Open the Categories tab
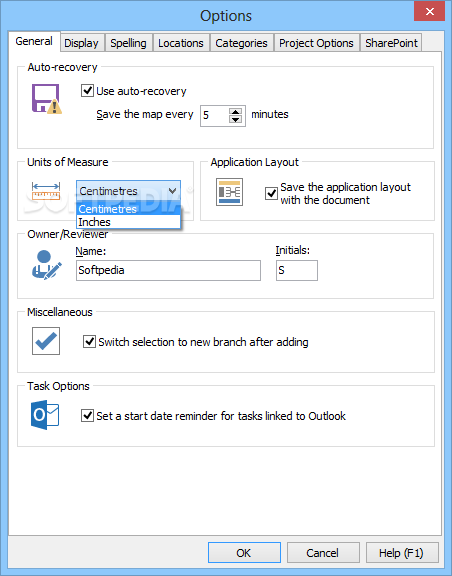 241,43
